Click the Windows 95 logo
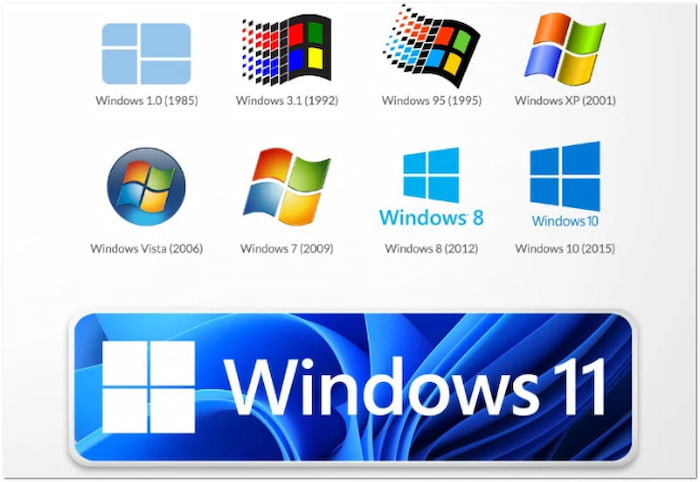Screen dimensions: 700x482 click(x=430, y=46)
